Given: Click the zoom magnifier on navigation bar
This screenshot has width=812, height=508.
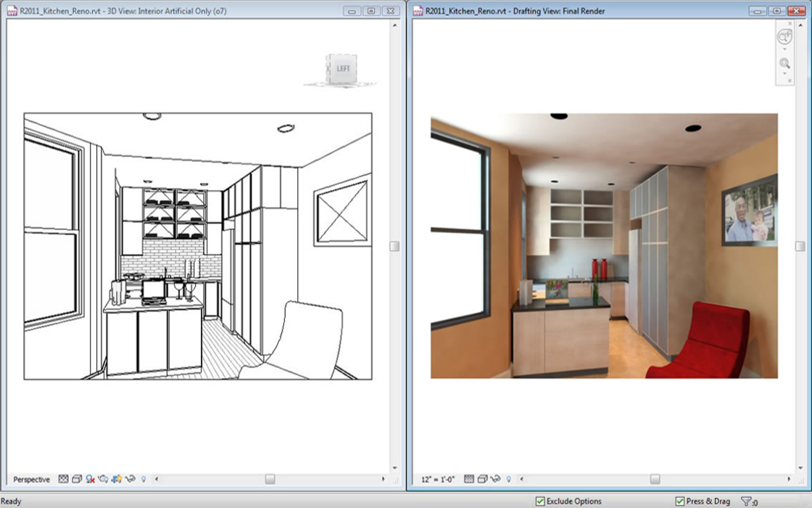Looking at the screenshot, I should coord(784,64).
